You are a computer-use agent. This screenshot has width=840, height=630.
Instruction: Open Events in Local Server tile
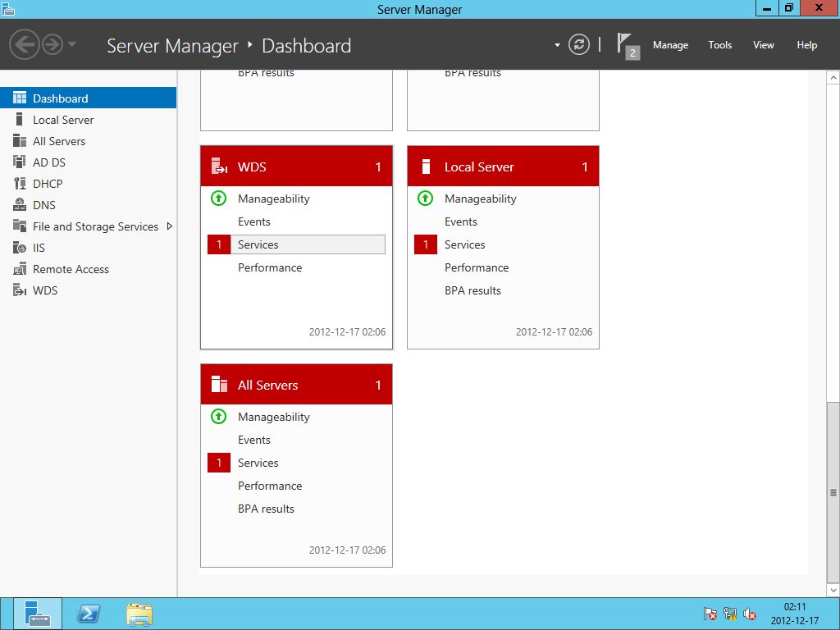point(461,221)
